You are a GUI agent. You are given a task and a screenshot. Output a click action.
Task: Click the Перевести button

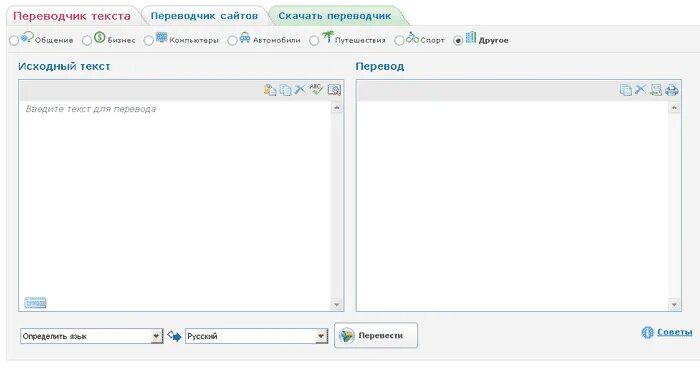tap(376, 335)
